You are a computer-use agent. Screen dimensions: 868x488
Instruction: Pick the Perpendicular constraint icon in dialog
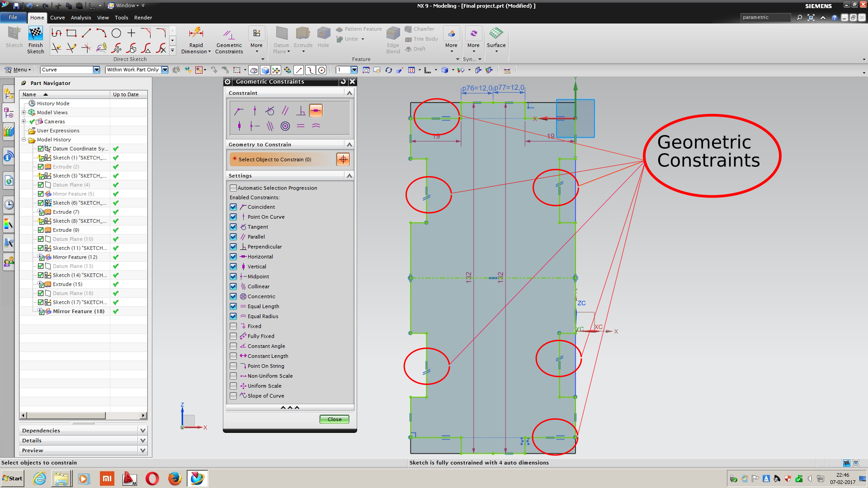(300, 111)
